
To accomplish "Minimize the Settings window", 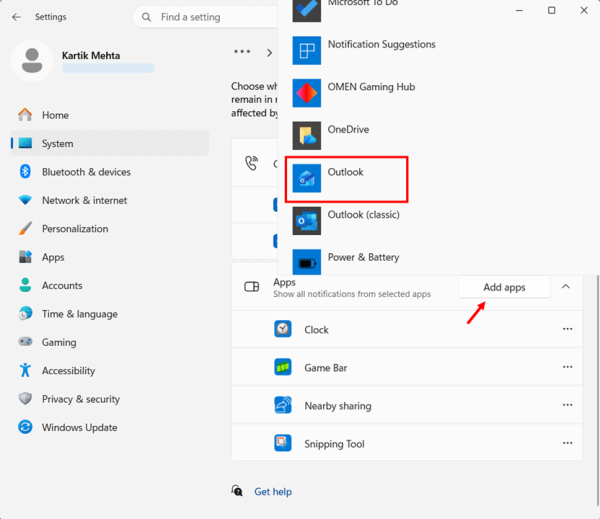I will click(x=519, y=10).
